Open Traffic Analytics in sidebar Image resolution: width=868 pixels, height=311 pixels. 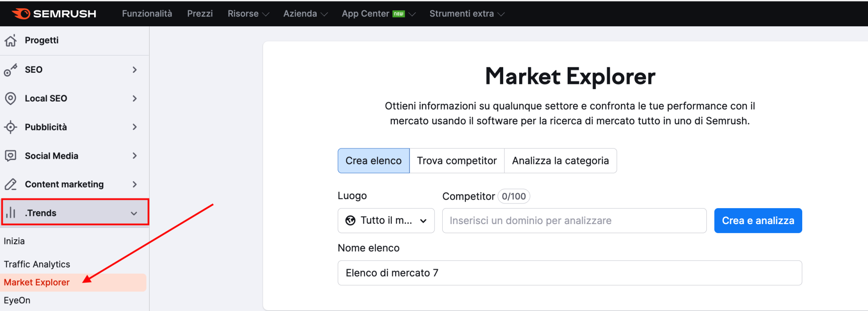pos(37,264)
